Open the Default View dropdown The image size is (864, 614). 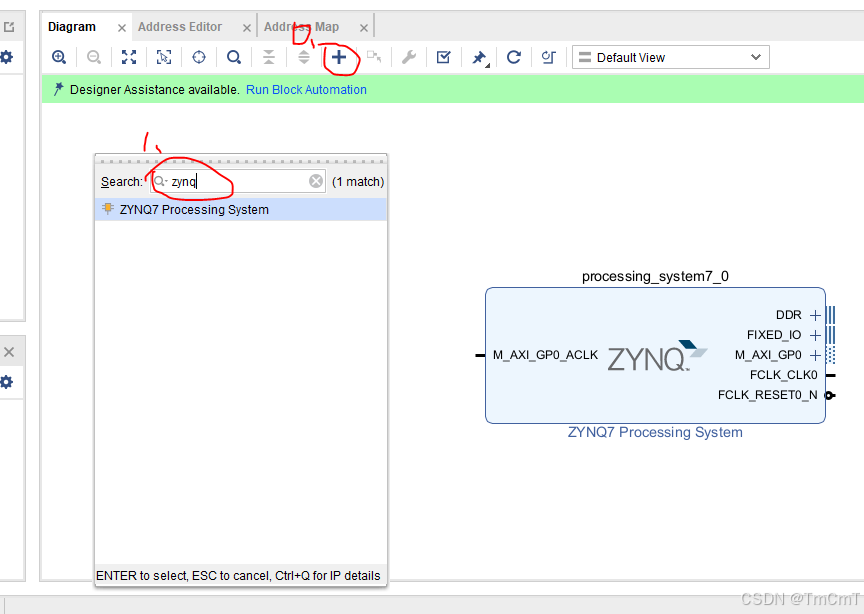click(x=671, y=57)
